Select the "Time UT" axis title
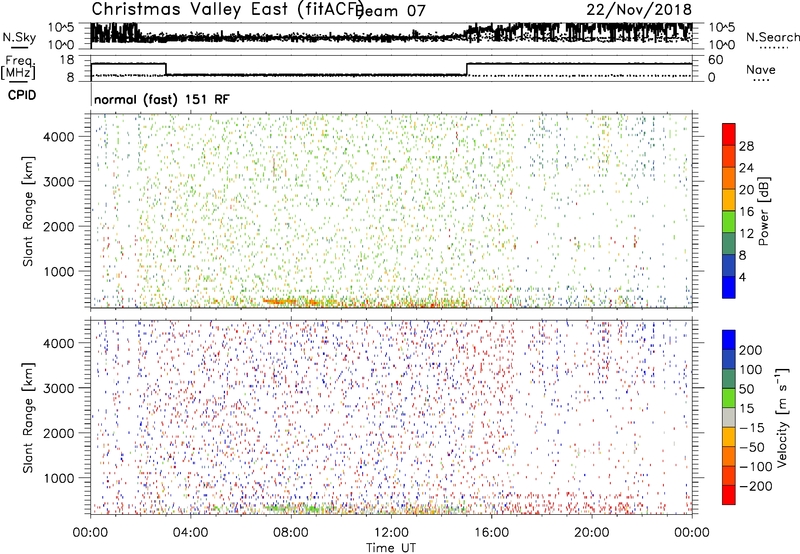 pos(391,548)
